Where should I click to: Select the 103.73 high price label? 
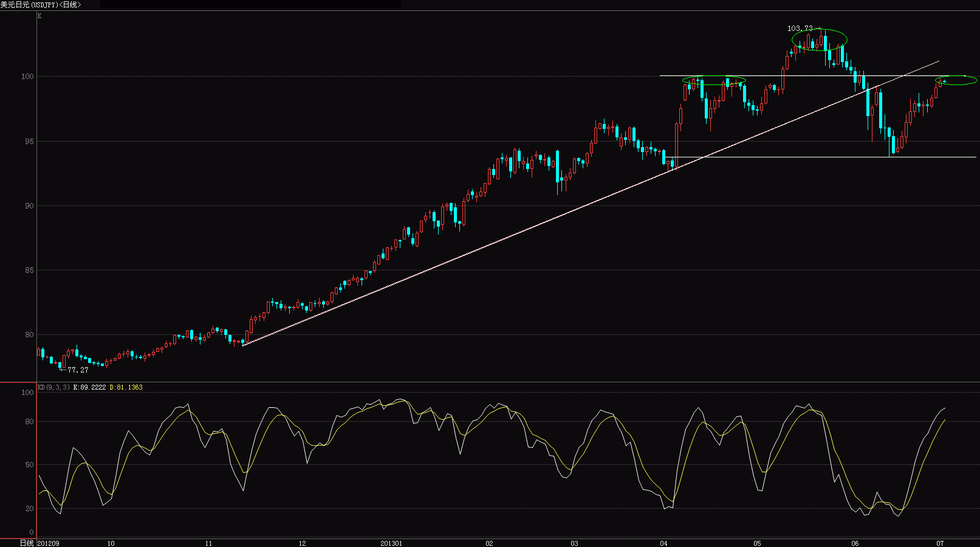tap(800, 29)
